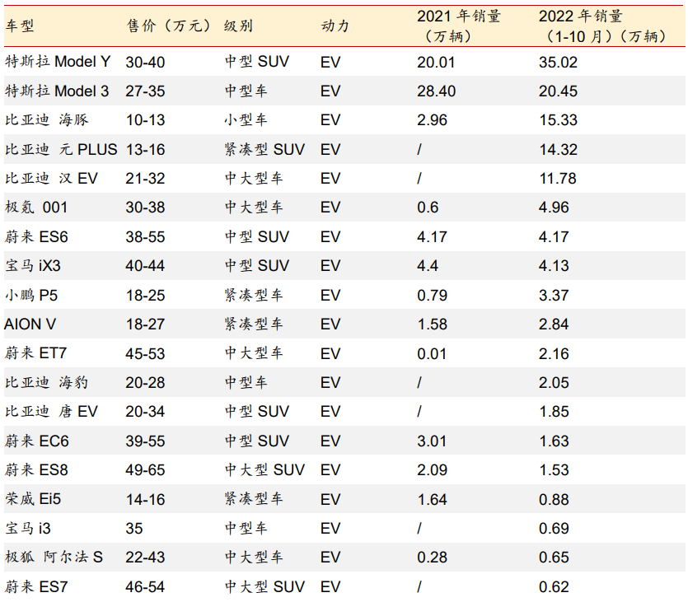The image size is (688, 616).
Task: Click 2022 sales value 4.96
Action: tap(554, 208)
